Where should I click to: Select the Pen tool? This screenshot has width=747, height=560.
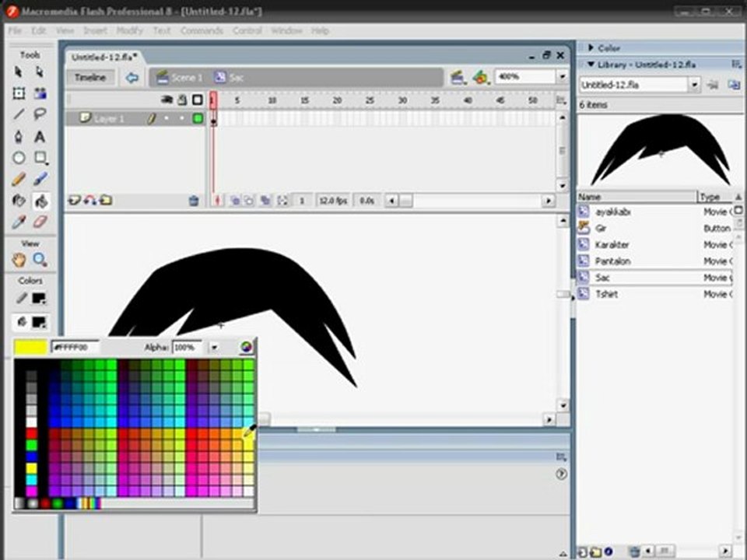pos(19,137)
